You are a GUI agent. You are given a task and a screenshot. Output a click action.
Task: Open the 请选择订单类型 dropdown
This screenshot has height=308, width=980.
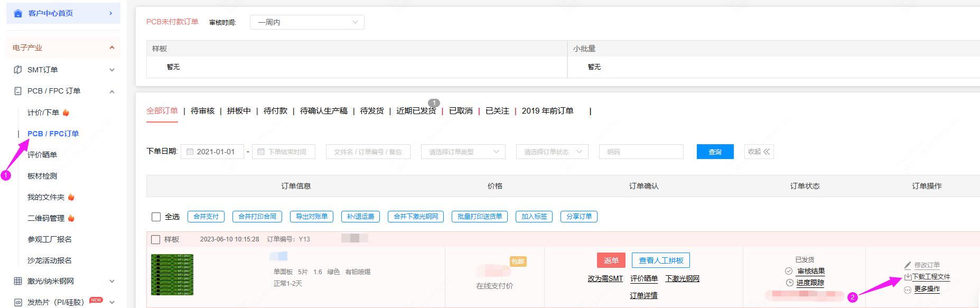[463, 152]
